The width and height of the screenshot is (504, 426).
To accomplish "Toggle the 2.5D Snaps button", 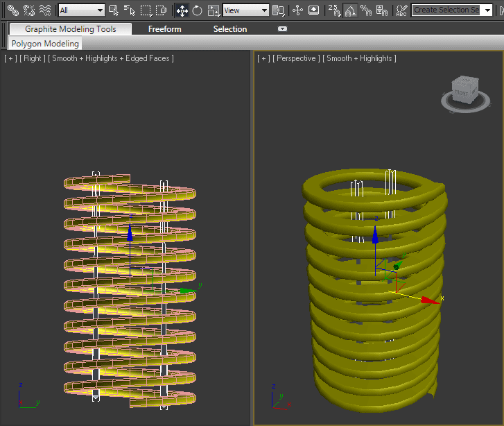I will (x=333, y=10).
